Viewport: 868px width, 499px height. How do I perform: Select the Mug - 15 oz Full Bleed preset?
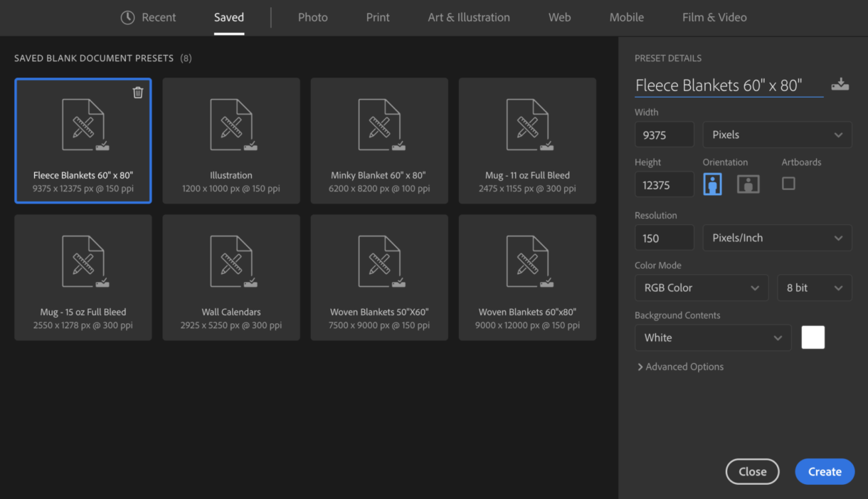click(x=83, y=278)
